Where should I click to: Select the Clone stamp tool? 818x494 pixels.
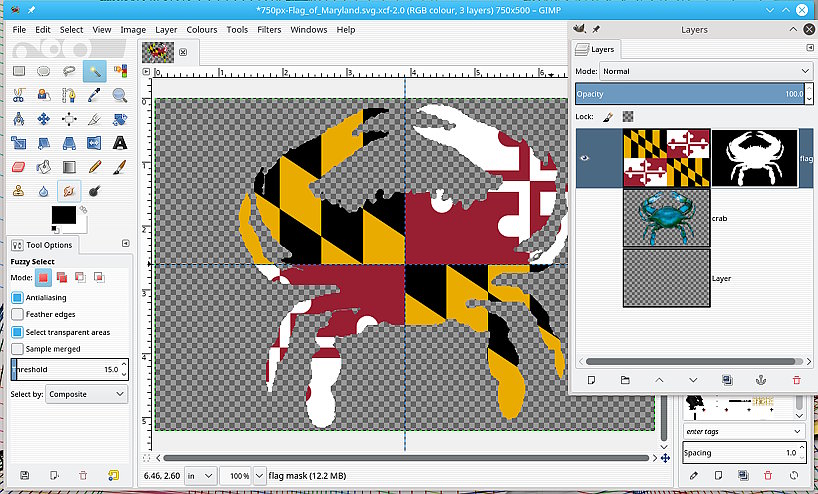coord(19,191)
